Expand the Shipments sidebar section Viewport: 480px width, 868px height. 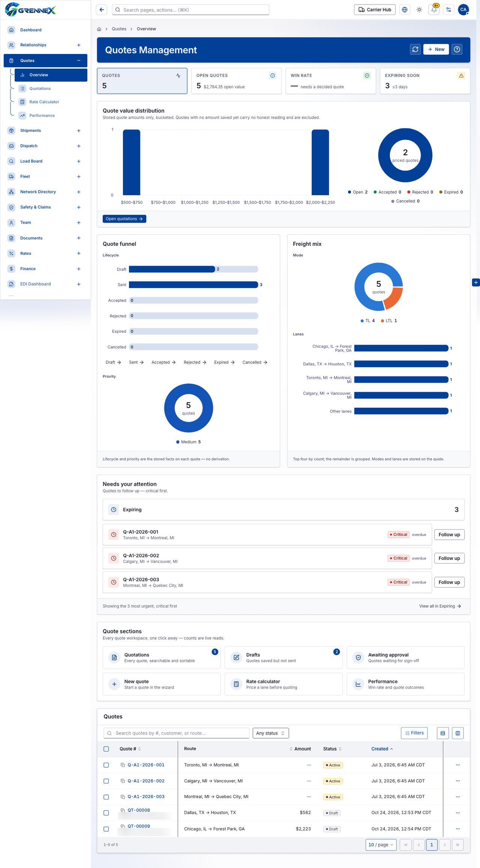tap(79, 131)
